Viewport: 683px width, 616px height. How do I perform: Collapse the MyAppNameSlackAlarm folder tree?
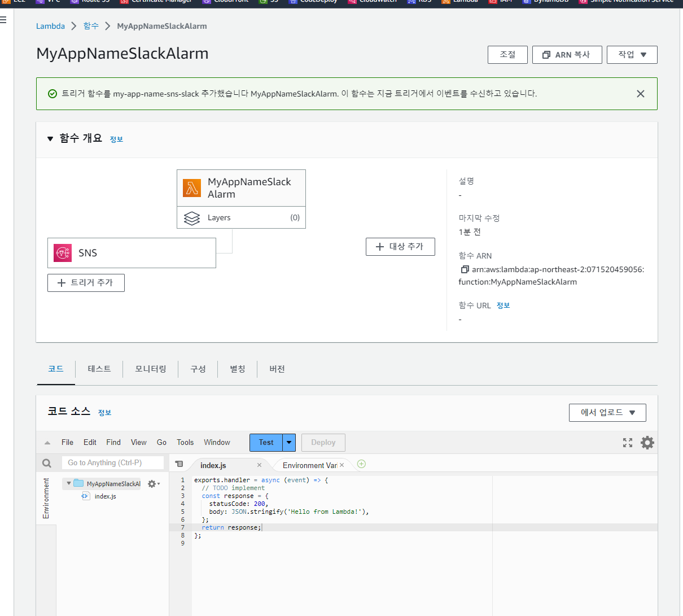click(x=69, y=483)
